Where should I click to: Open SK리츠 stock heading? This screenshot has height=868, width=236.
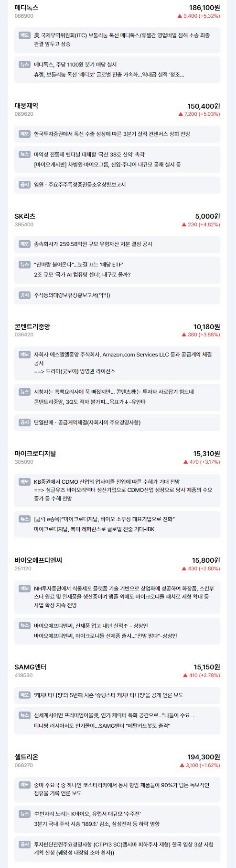[25, 216]
